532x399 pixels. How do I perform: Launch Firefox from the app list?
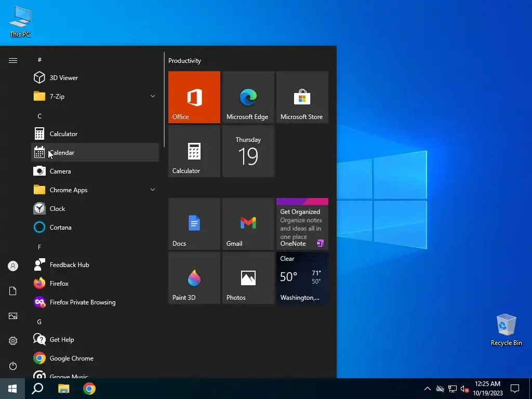[95, 283]
